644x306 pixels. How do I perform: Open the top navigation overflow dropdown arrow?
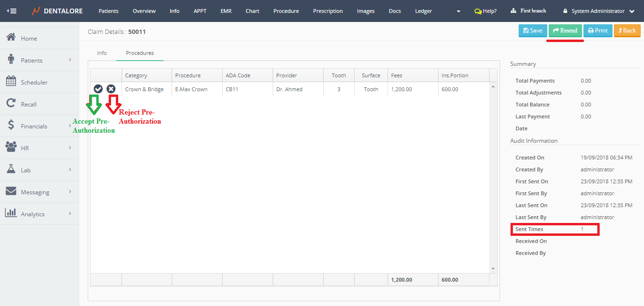459,11
